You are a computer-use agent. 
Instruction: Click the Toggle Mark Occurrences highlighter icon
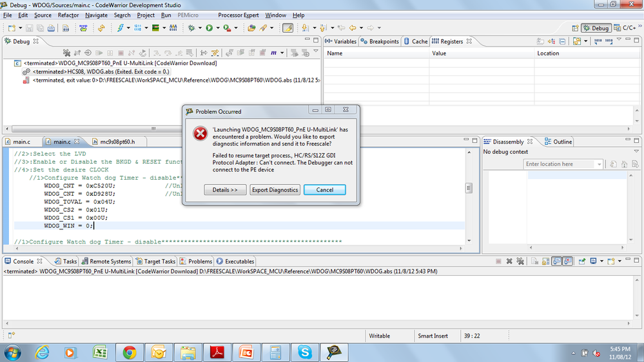tap(288, 28)
